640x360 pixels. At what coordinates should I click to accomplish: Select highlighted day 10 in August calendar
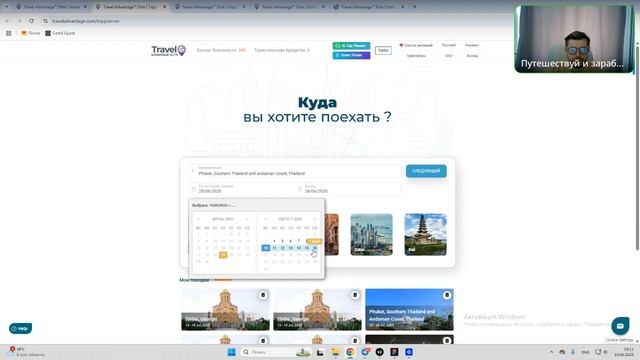click(x=266, y=248)
